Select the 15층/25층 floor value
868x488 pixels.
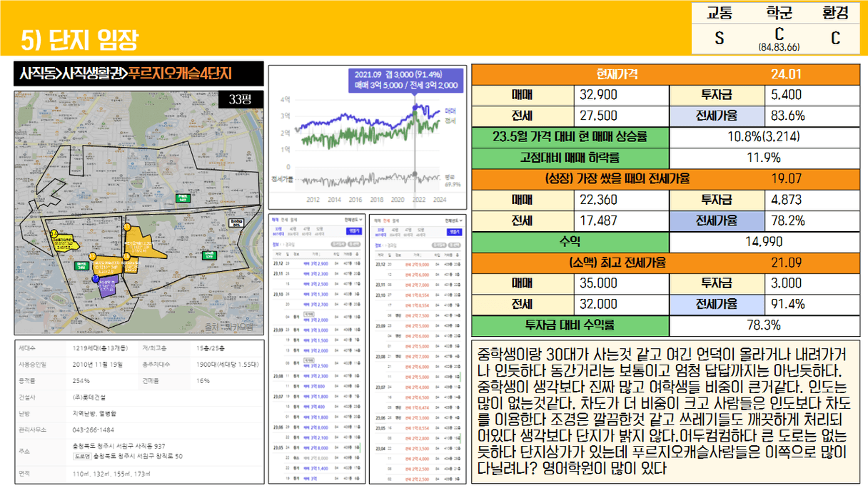tap(211, 347)
